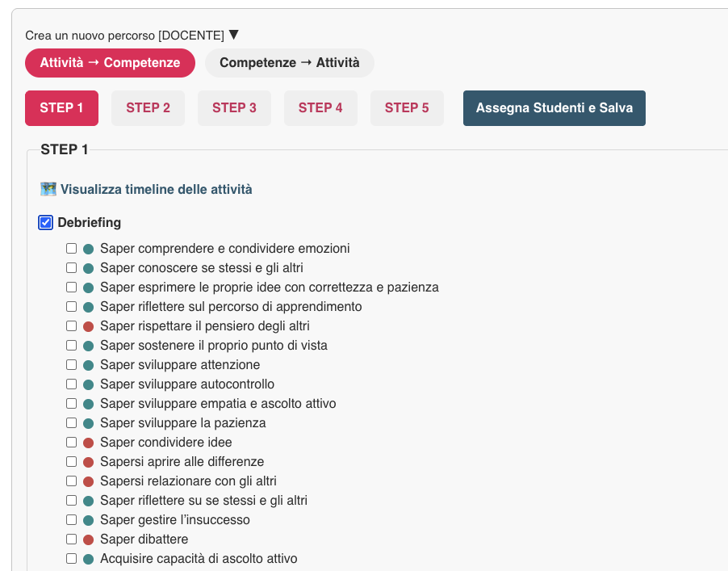
Task: Open 'Visualizza timeline delle attività' link
Action: 156,190
